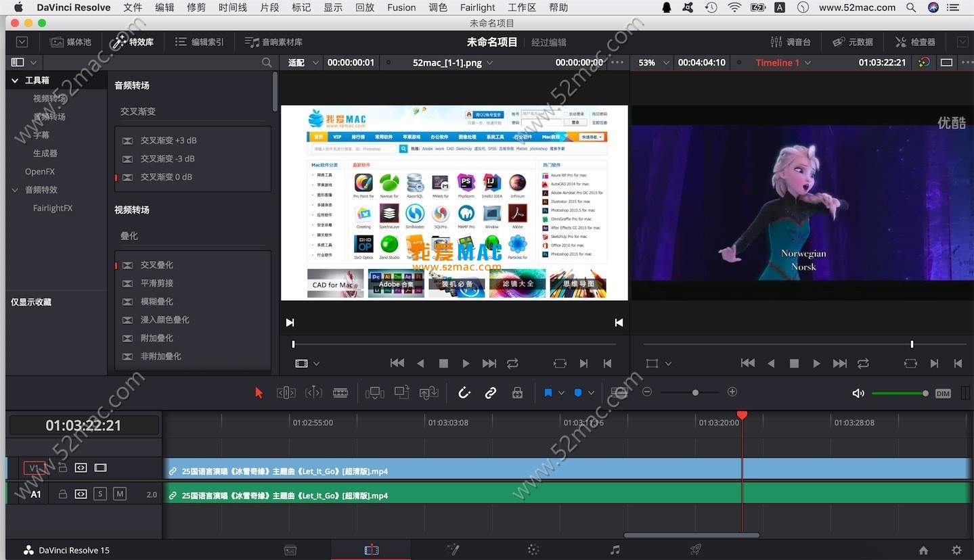Screen dimensions: 974x560
Task: Open the Timeline 1 name dropdown
Action: click(x=783, y=62)
